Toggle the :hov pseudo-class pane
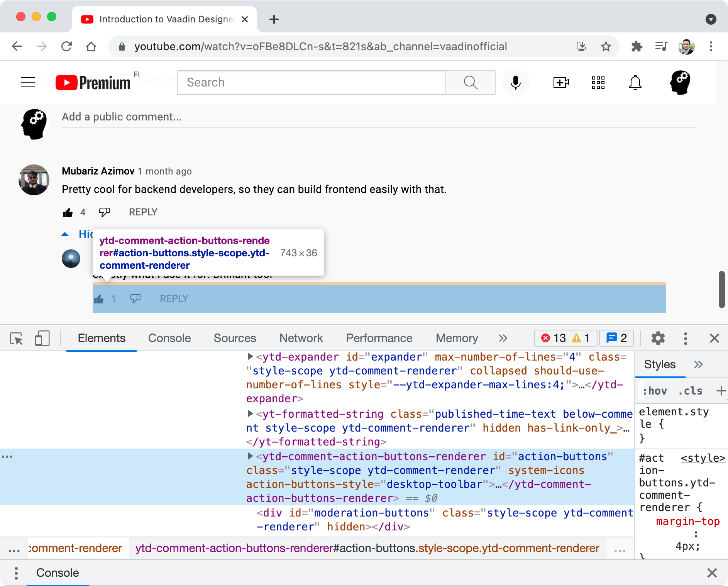Viewport: 728px width, 586px height. (655, 391)
